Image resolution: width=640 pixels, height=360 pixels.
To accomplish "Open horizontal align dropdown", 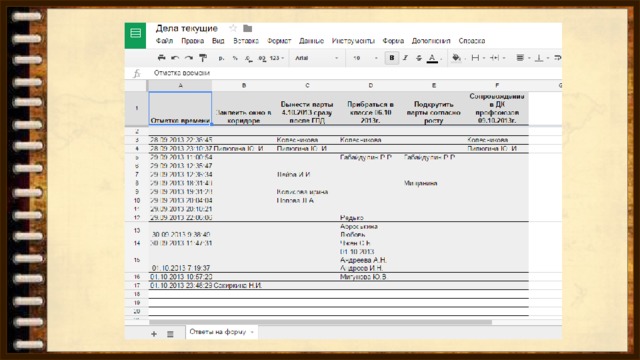I will (x=522, y=58).
